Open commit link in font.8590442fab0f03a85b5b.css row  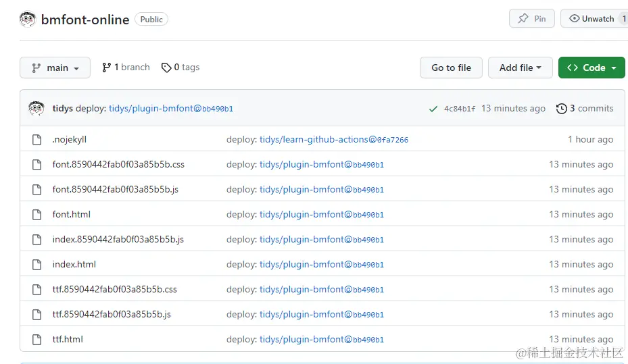coord(322,164)
